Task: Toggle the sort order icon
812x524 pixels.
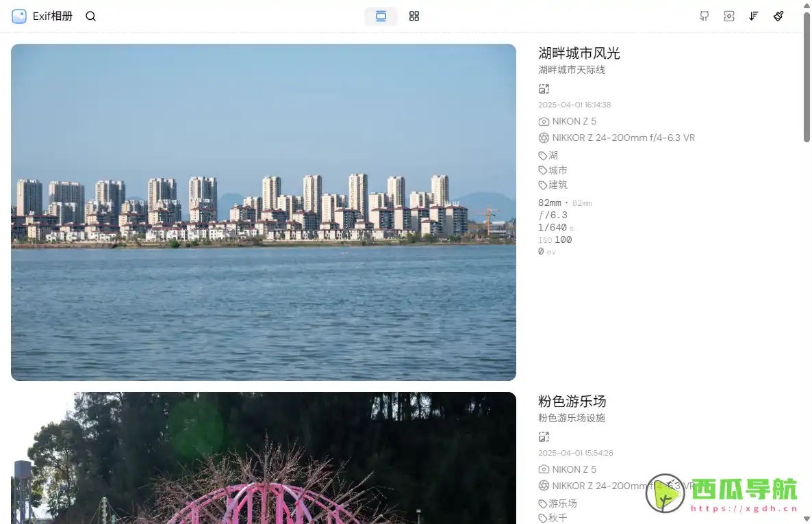Action: pyautogui.click(x=754, y=16)
